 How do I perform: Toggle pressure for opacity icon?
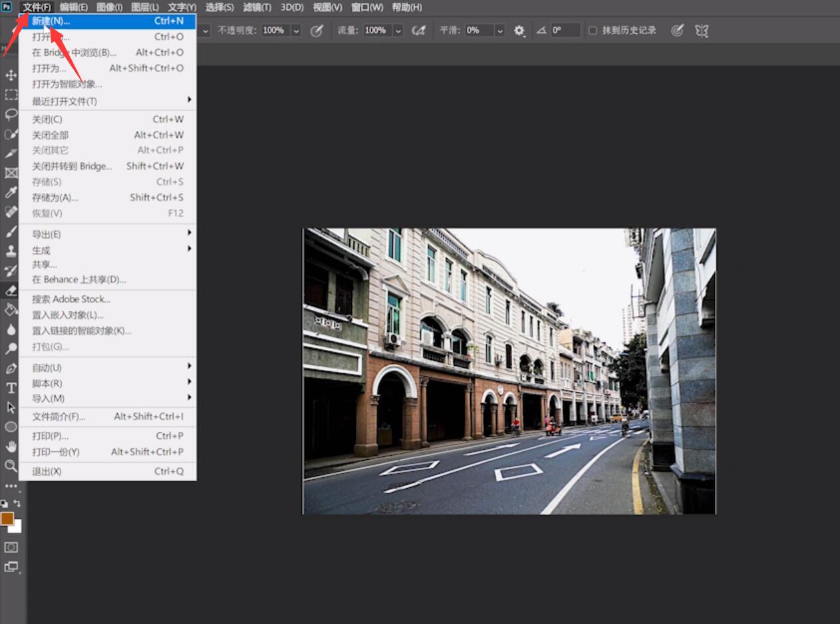(x=317, y=31)
